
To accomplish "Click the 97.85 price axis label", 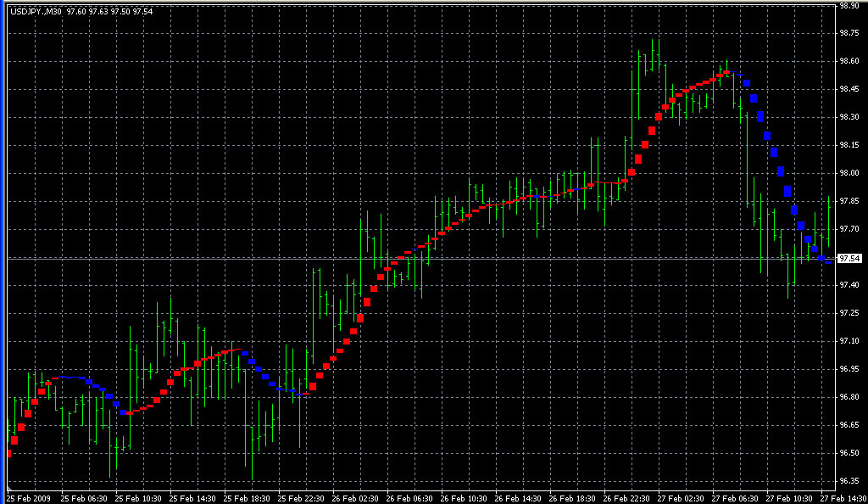I will 849,201.
